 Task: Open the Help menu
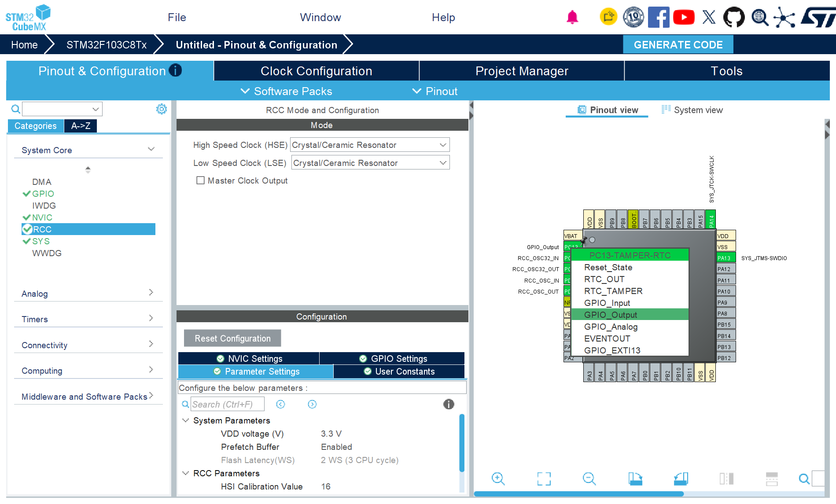pos(443,17)
